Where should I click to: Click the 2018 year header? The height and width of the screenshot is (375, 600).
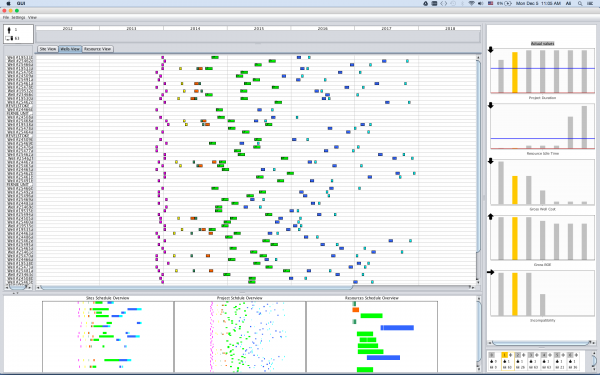[x=450, y=28]
